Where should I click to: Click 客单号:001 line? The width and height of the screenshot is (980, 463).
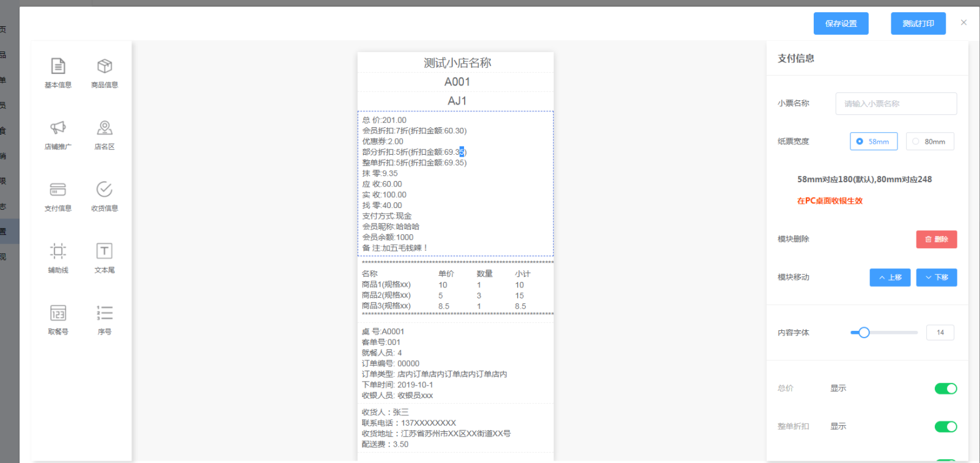[x=381, y=342]
